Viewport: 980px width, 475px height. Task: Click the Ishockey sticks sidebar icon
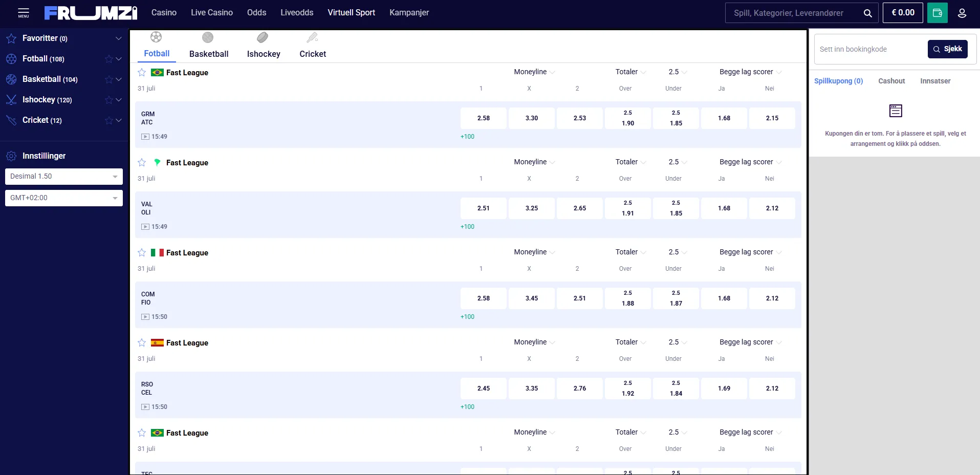click(x=11, y=100)
